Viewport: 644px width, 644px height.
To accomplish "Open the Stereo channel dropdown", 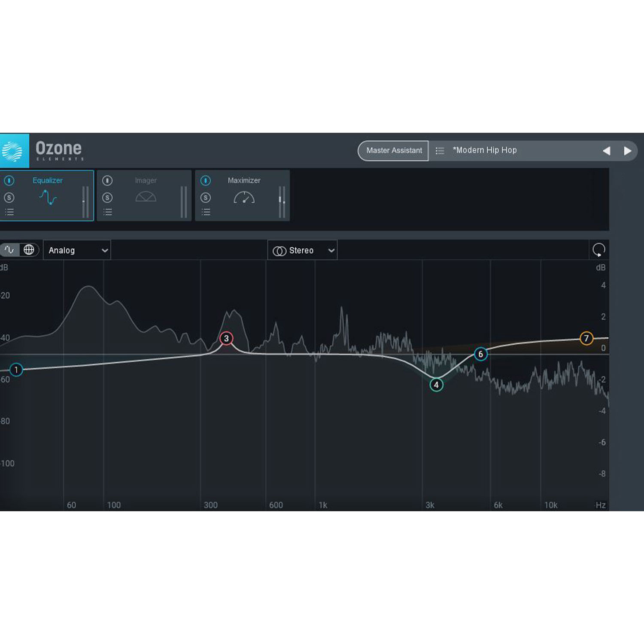I will [x=302, y=250].
